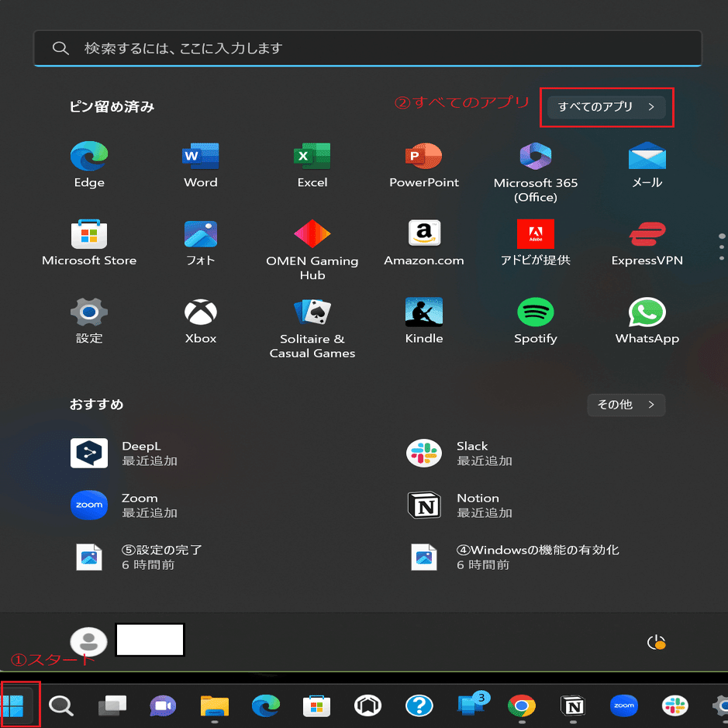Open Slack from the taskbar

(x=675, y=706)
